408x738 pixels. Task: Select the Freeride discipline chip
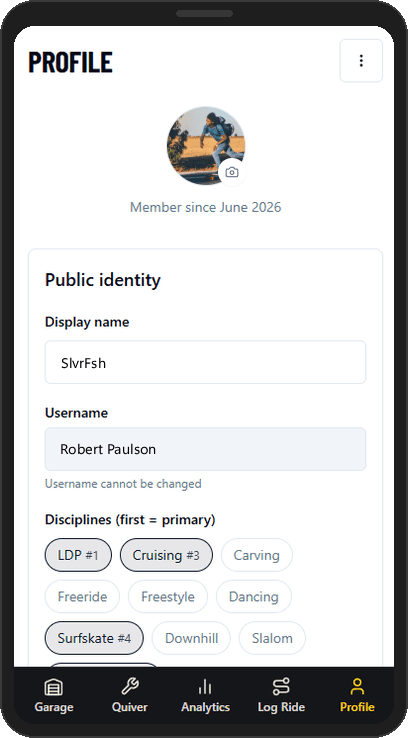[82, 596]
